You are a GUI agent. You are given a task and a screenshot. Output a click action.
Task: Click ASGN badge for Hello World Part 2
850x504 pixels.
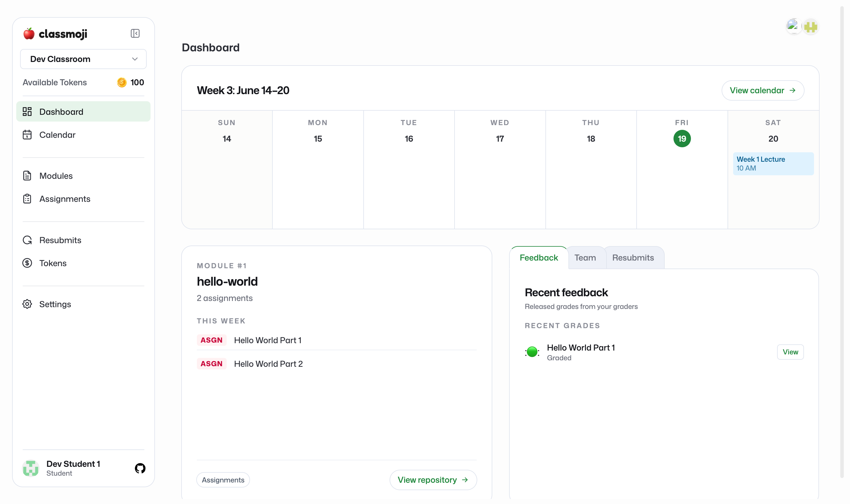coord(212,364)
